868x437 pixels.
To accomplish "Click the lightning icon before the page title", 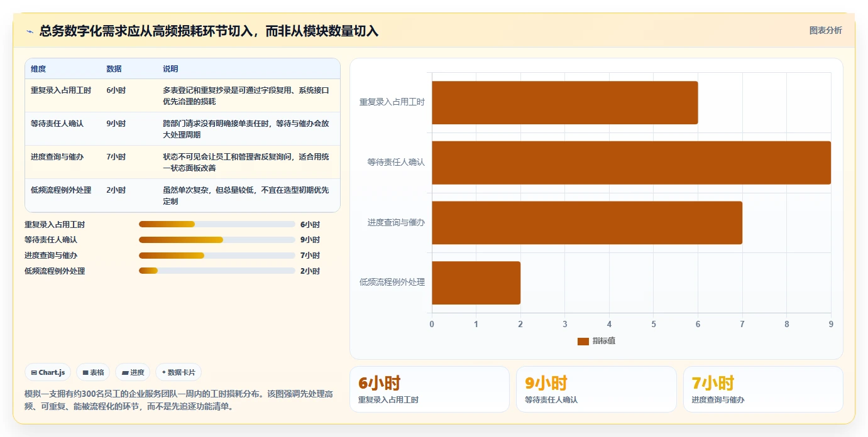I will click(x=30, y=31).
